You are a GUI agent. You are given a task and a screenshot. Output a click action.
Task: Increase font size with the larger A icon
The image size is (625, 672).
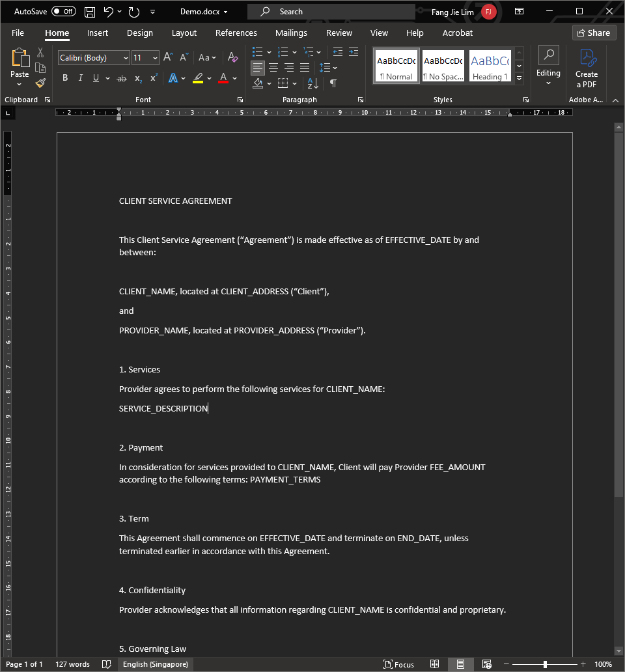(169, 57)
